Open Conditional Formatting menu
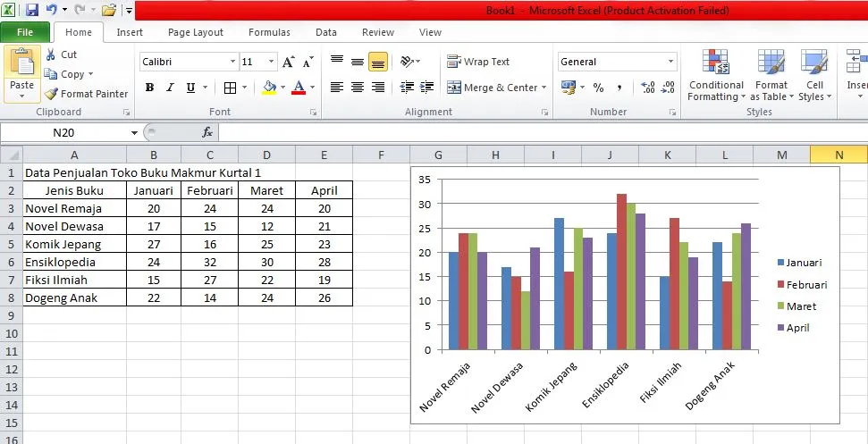Viewport: 868px width, 444px height. (716, 75)
